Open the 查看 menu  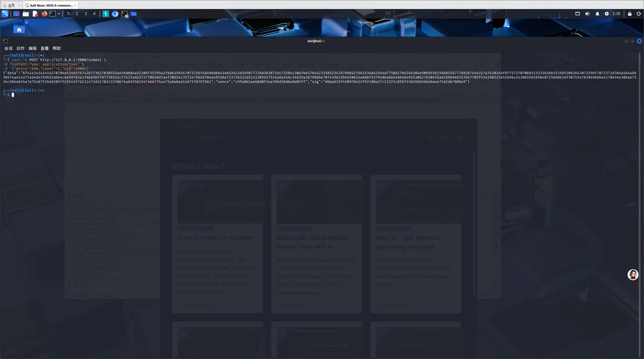pyautogui.click(x=45, y=48)
